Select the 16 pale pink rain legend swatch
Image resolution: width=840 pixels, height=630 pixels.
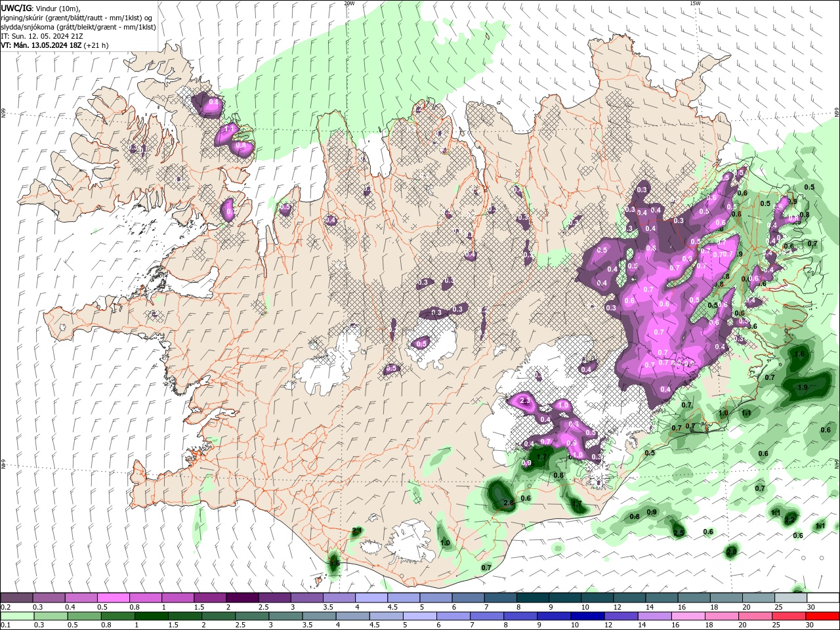688,616
